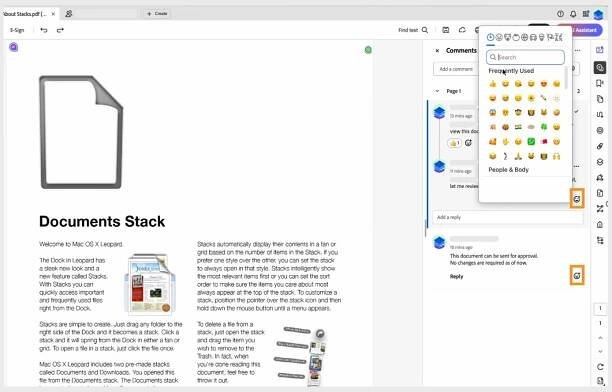Open the E-Sign tool
The image size is (612, 392).
17,30
